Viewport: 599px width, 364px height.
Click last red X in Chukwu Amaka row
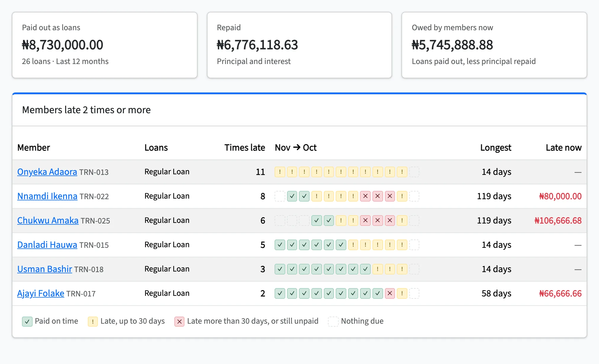(390, 221)
